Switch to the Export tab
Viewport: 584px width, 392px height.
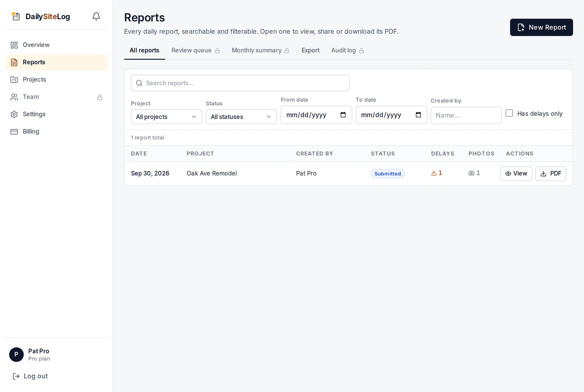310,51
